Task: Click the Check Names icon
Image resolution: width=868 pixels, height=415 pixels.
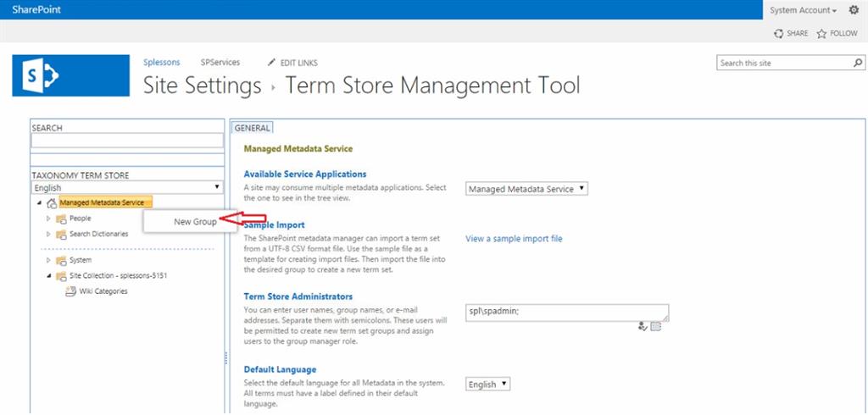Action: pos(643,325)
